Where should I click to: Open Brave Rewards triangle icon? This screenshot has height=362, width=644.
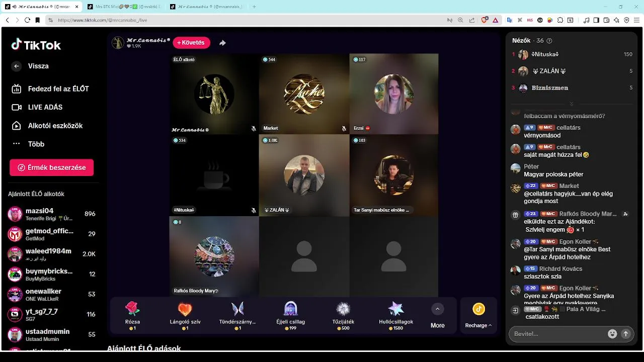(x=496, y=20)
